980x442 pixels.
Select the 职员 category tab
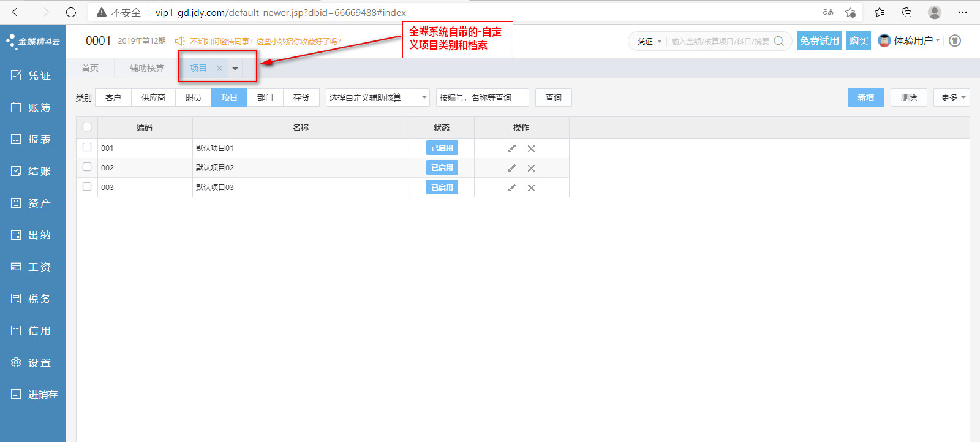click(194, 97)
